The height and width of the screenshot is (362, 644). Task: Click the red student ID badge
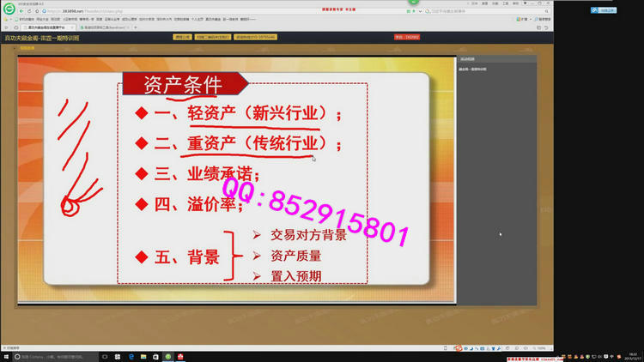click(x=406, y=38)
